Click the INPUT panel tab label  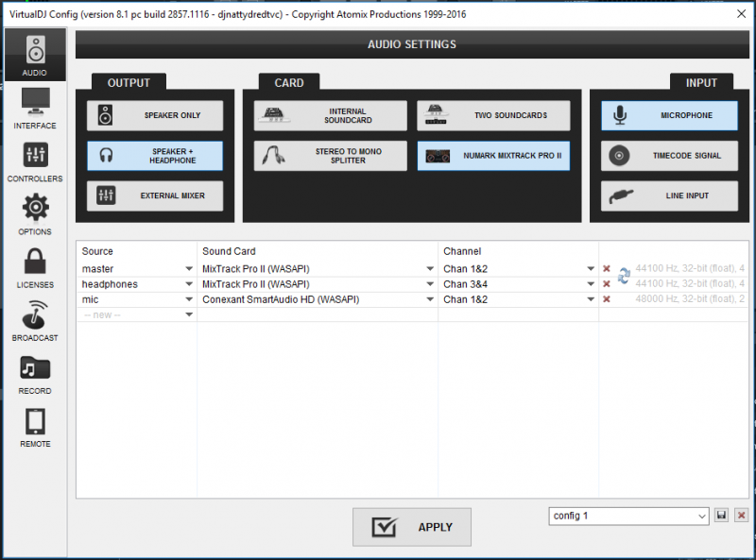[701, 83]
